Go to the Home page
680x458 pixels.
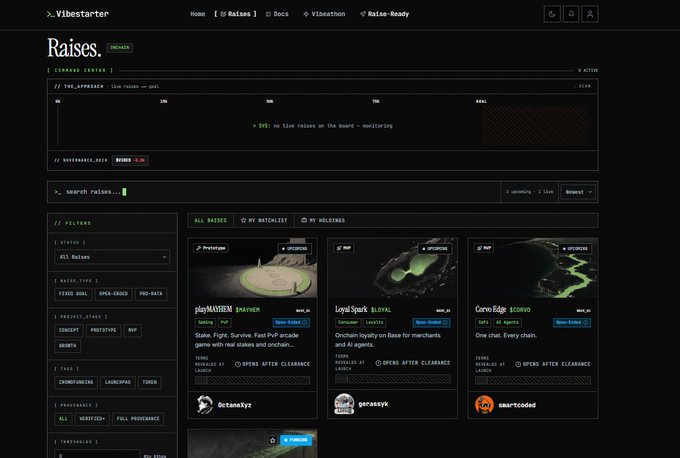pos(198,14)
